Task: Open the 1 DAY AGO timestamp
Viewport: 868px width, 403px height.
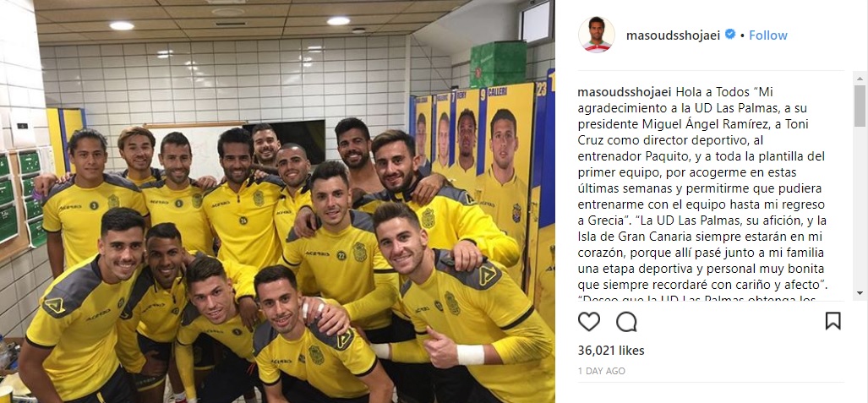Action: [x=601, y=371]
